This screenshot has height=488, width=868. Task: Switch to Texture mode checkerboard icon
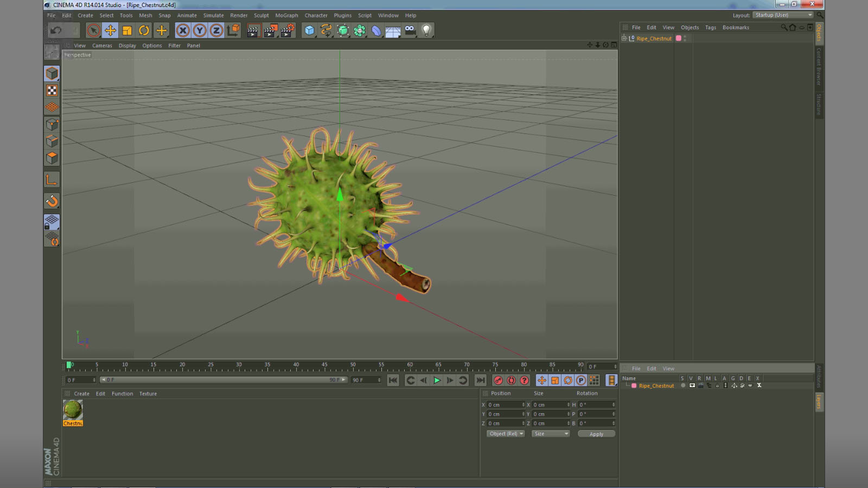point(52,90)
